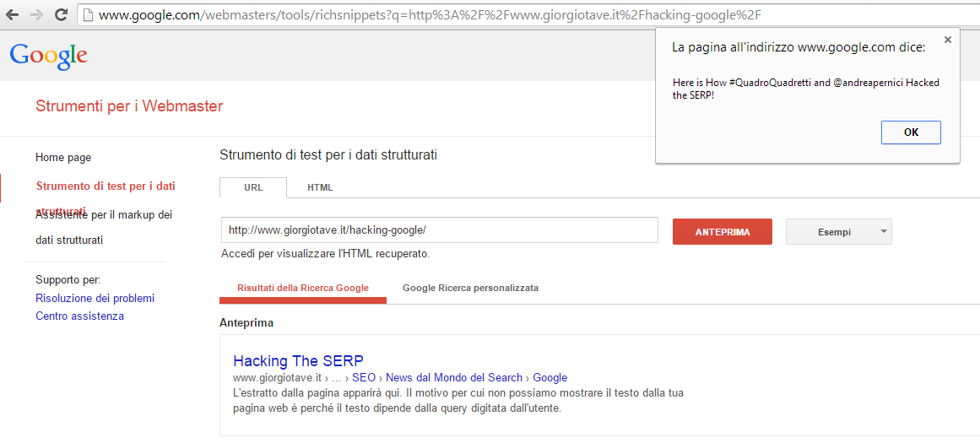Image resolution: width=980 pixels, height=443 pixels.
Task: Click the browser address bar URL
Action: 430,15
